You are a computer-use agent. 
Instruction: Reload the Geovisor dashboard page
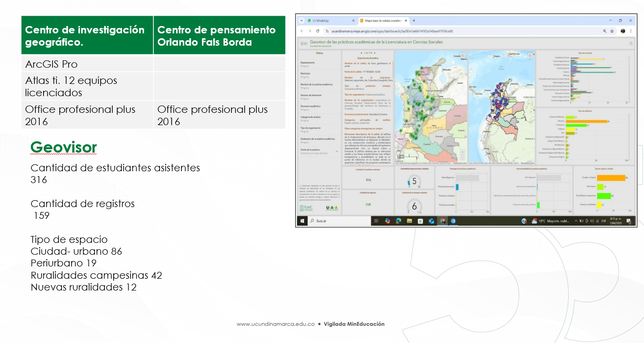click(318, 30)
